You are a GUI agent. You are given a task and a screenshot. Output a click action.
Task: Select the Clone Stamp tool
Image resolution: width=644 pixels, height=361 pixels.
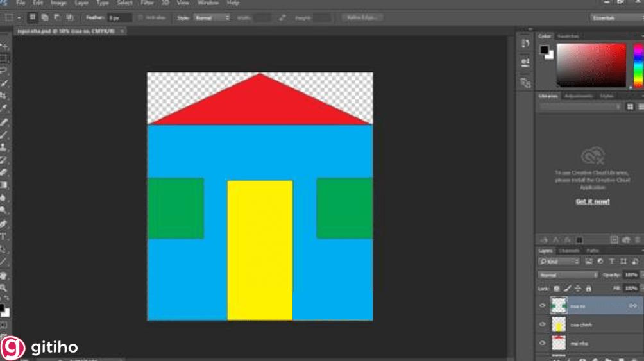[x=4, y=147]
